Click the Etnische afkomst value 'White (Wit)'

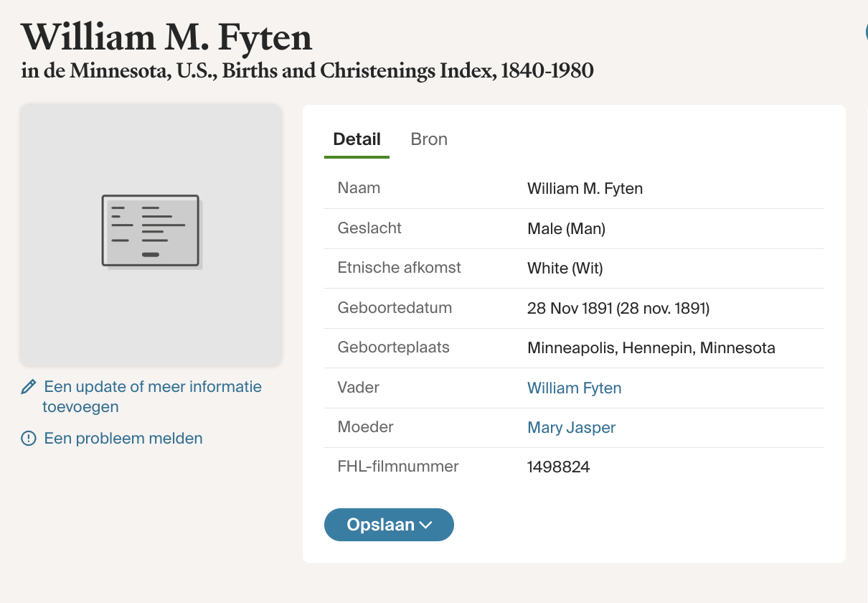point(565,268)
